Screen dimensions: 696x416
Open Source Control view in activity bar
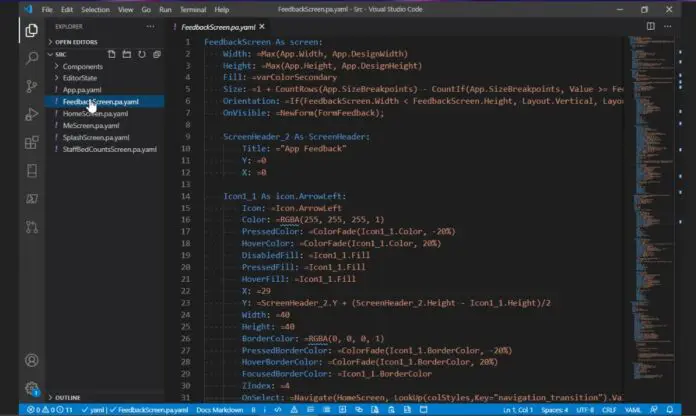point(32,86)
